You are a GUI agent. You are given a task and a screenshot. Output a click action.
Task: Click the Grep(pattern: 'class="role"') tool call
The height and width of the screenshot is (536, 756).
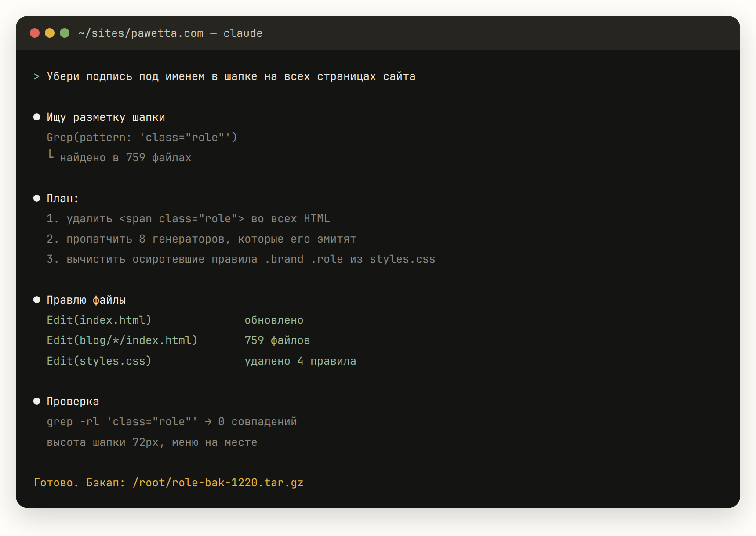(x=142, y=138)
